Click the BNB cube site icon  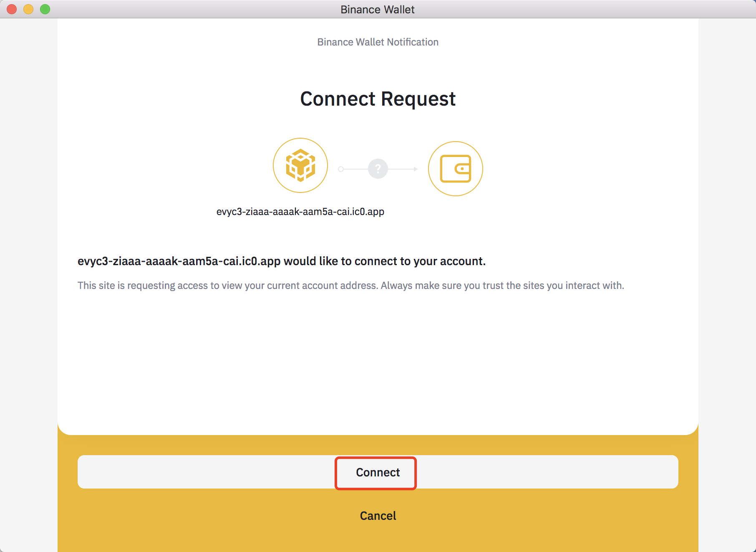click(300, 165)
